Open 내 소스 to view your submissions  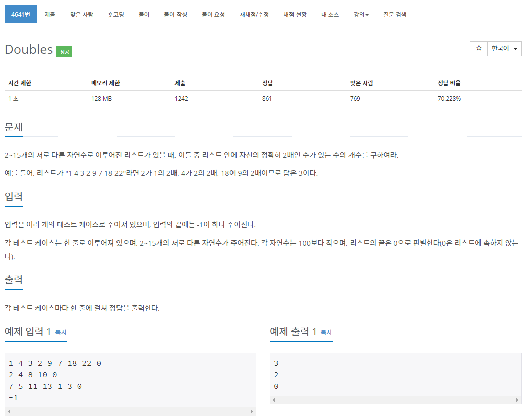point(330,14)
